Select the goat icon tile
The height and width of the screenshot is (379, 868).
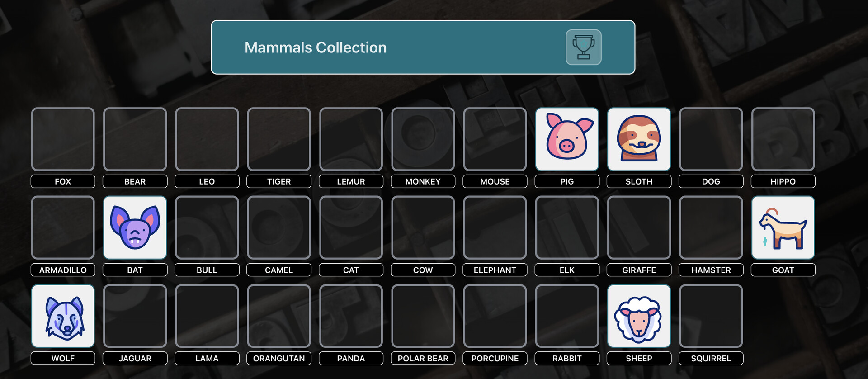783,227
